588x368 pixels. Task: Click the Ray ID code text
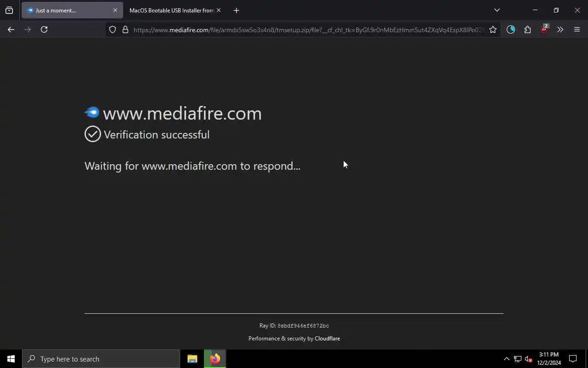point(303,326)
